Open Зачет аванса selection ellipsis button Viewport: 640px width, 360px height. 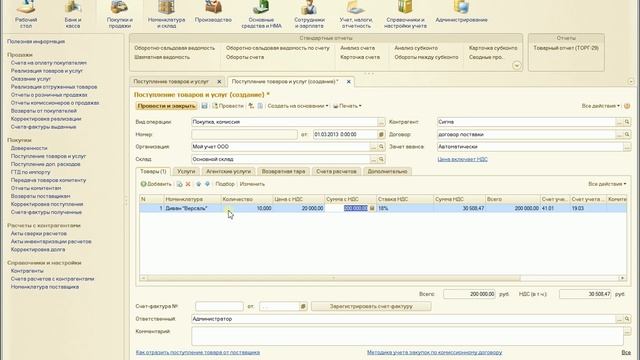(x=627, y=147)
